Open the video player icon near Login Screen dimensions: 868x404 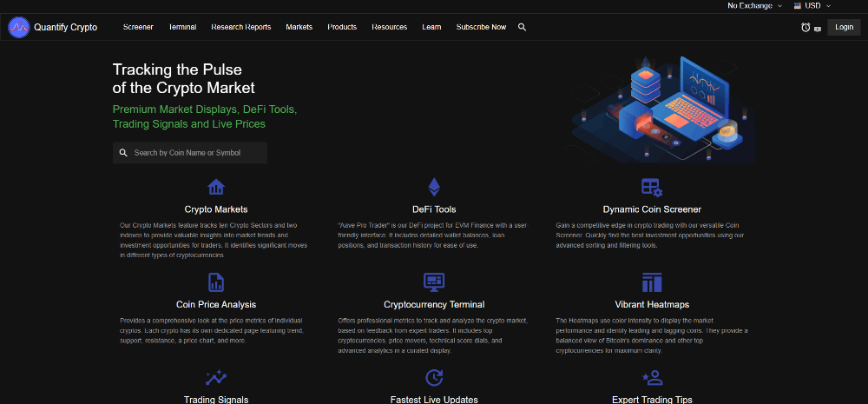[x=818, y=28]
